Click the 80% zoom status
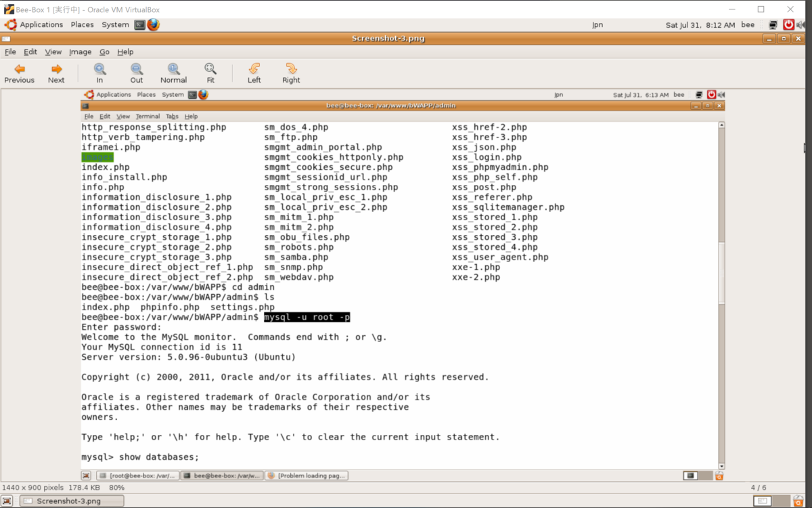The height and width of the screenshot is (508, 812). [x=116, y=487]
